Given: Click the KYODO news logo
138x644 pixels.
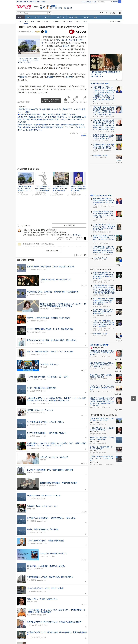Looking at the screenshot, I should click(77, 32).
